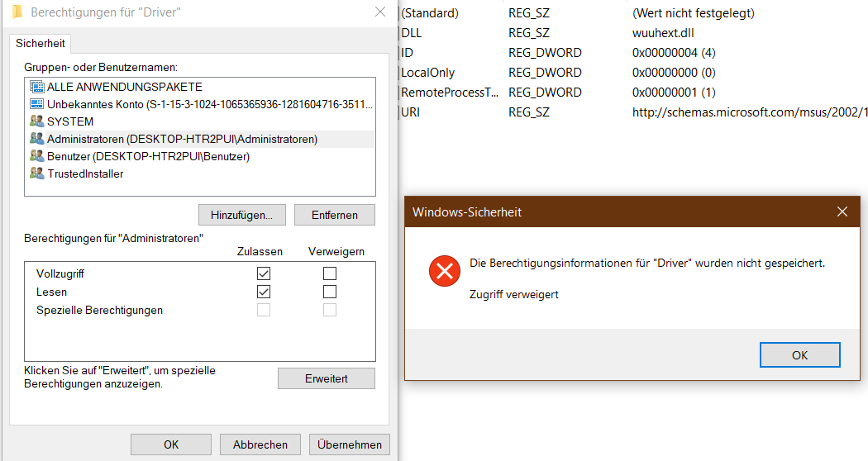Toggle Lesen Zulassen checkbox
Screen dimensions: 868x461
[x=264, y=292]
